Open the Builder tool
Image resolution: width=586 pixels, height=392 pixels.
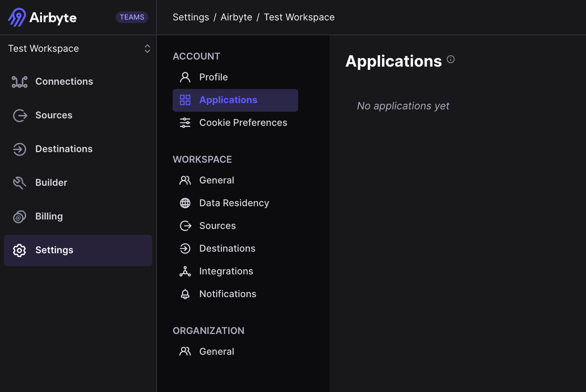(x=51, y=183)
